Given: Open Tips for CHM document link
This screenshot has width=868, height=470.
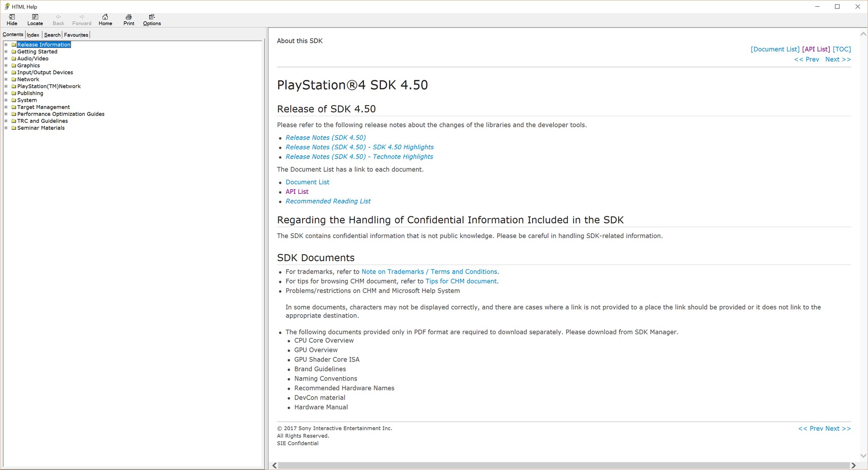Looking at the screenshot, I should [x=461, y=281].
